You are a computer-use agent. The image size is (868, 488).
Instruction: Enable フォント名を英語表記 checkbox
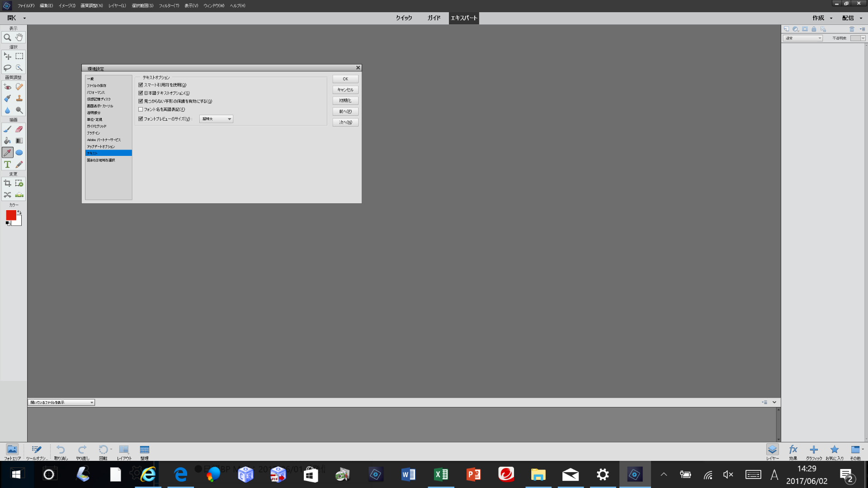point(141,109)
